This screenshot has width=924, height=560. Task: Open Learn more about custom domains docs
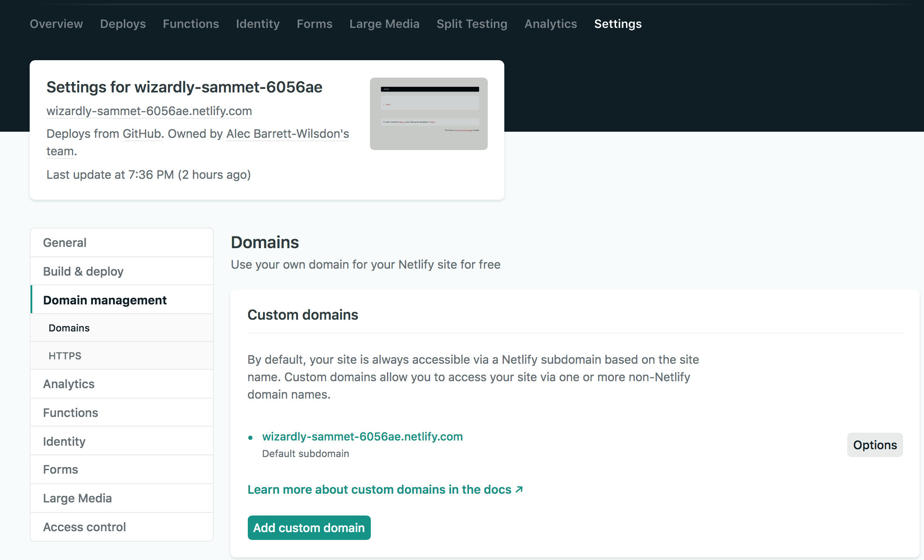click(x=385, y=490)
